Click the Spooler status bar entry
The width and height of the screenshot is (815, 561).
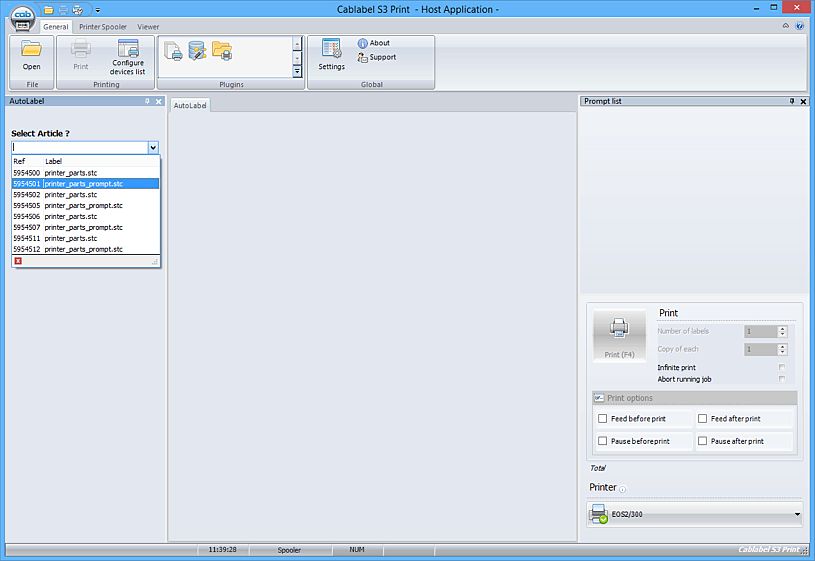[x=289, y=550]
